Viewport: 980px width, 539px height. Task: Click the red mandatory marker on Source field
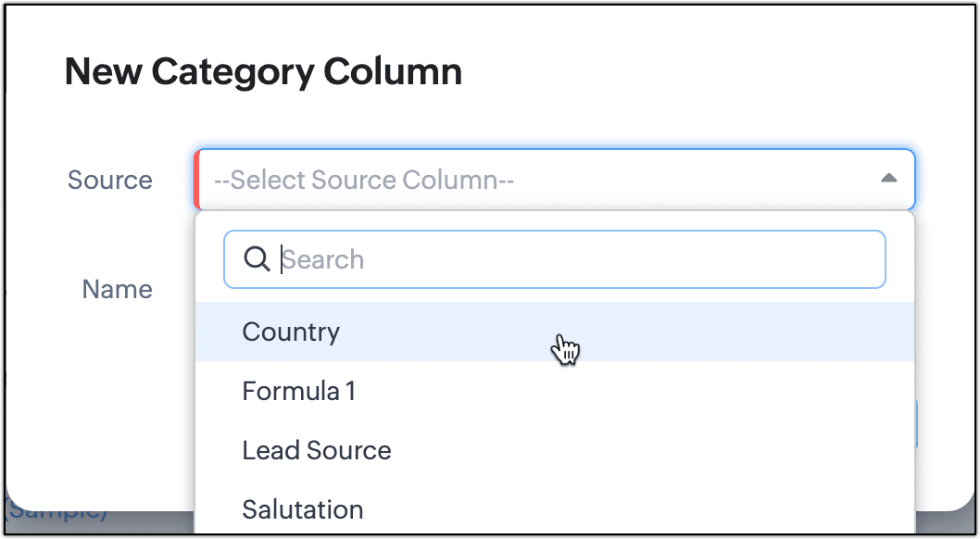196,179
